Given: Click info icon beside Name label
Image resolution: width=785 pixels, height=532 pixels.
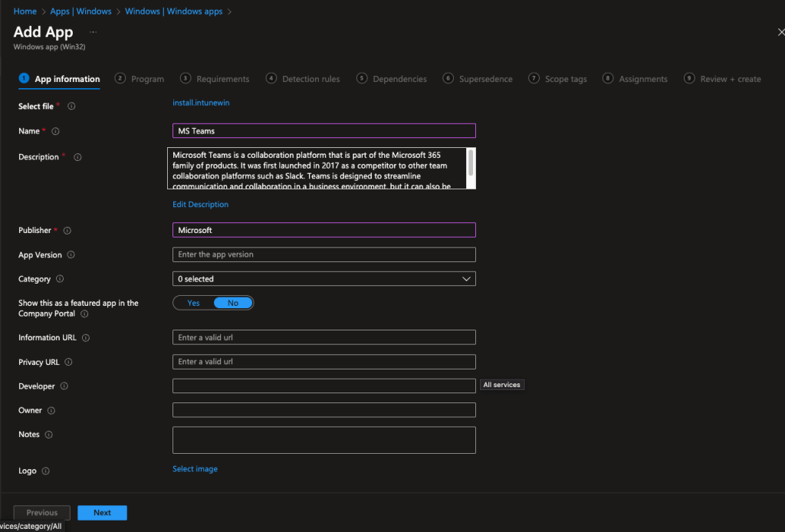Looking at the screenshot, I should [x=55, y=132].
